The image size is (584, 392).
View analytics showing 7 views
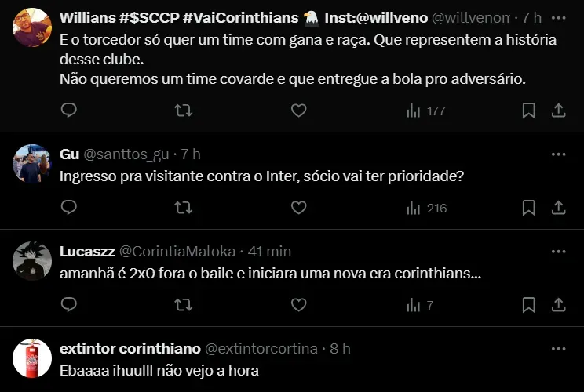(x=420, y=305)
